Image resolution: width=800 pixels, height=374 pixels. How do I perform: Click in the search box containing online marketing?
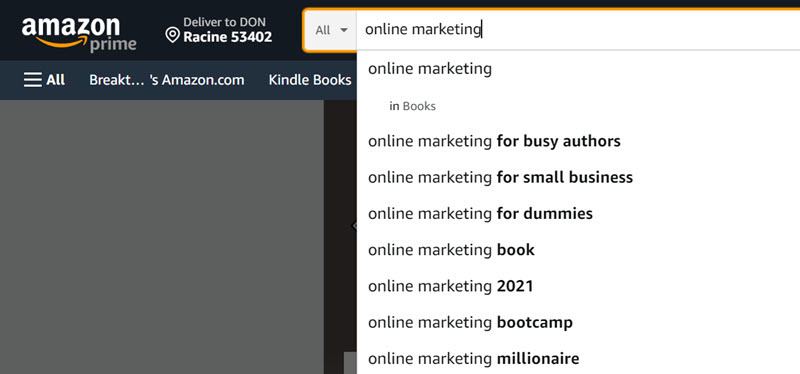click(578, 30)
